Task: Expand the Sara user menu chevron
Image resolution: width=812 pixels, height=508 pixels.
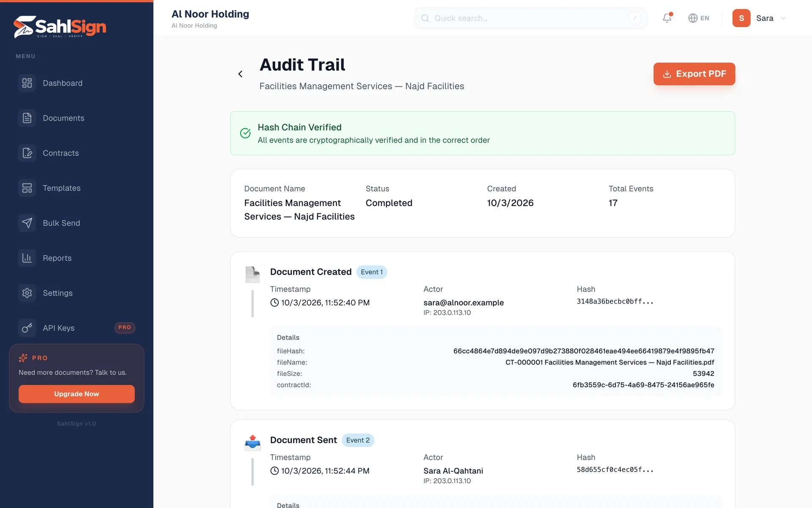Action: (x=783, y=18)
